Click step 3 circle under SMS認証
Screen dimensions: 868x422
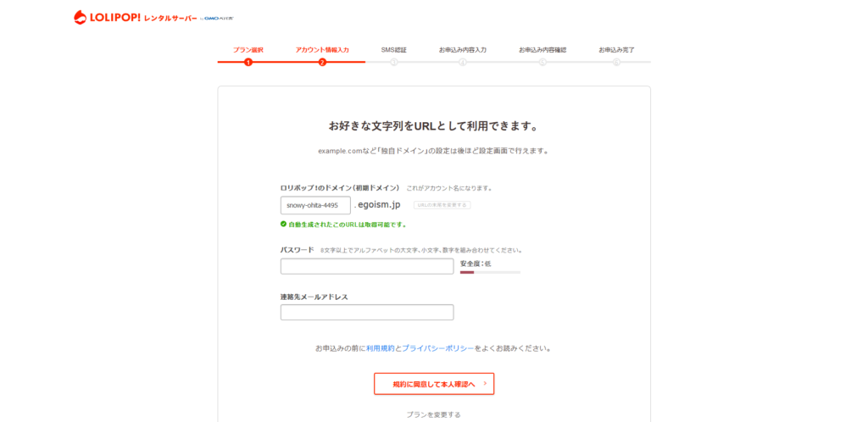click(x=394, y=62)
